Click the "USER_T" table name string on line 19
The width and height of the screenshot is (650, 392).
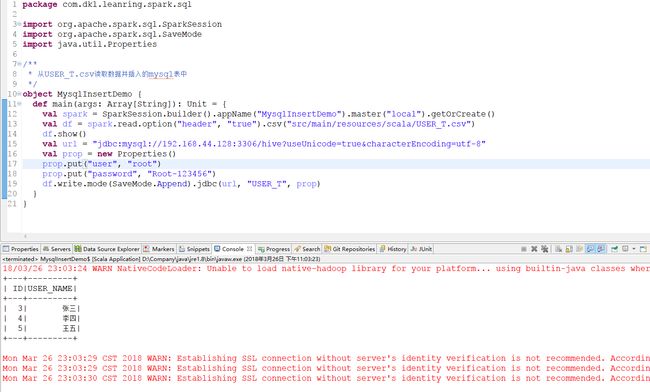tap(267, 184)
